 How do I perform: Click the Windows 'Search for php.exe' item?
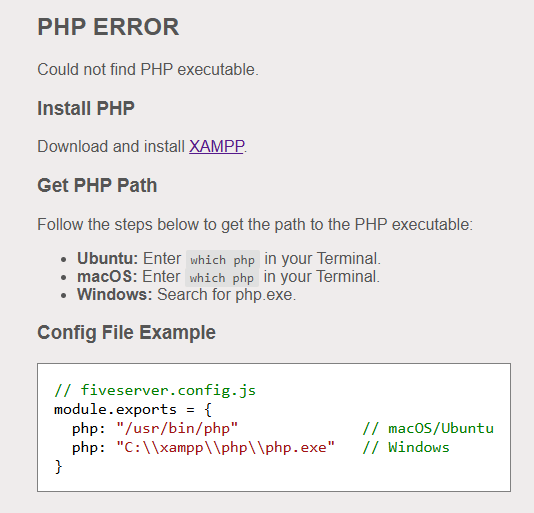coord(187,294)
